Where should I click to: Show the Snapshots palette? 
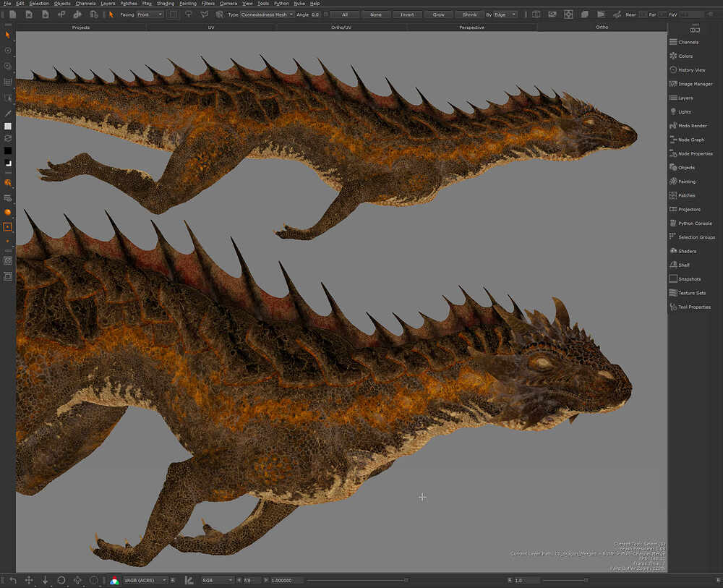pyautogui.click(x=685, y=279)
